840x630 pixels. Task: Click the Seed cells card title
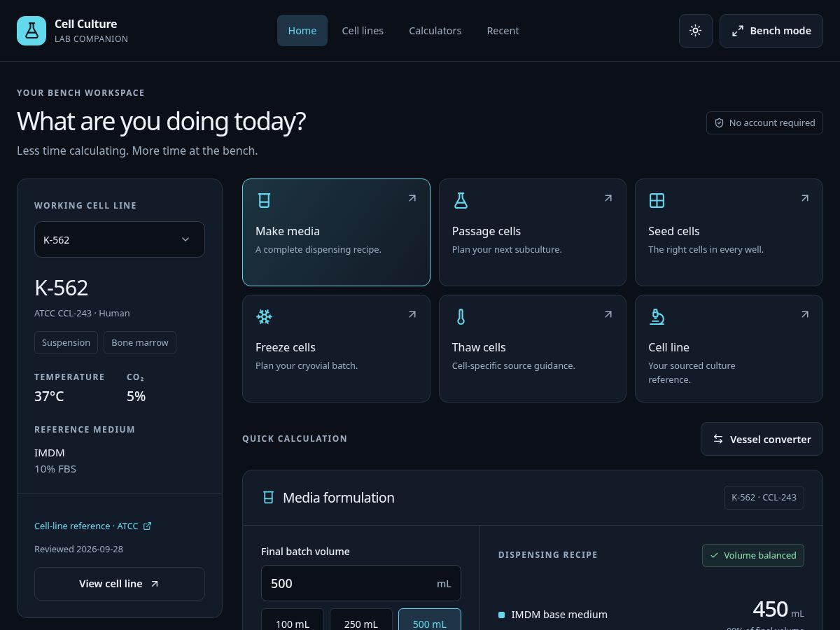[x=674, y=231]
